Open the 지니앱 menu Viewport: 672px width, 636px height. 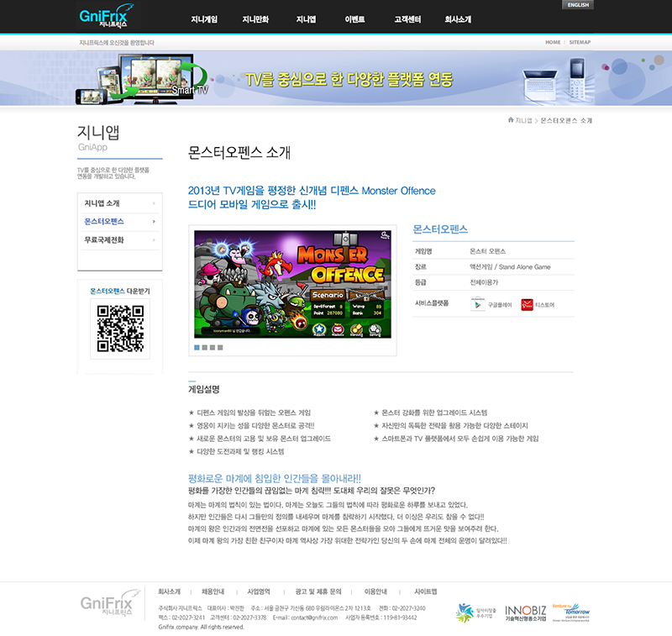[306, 19]
